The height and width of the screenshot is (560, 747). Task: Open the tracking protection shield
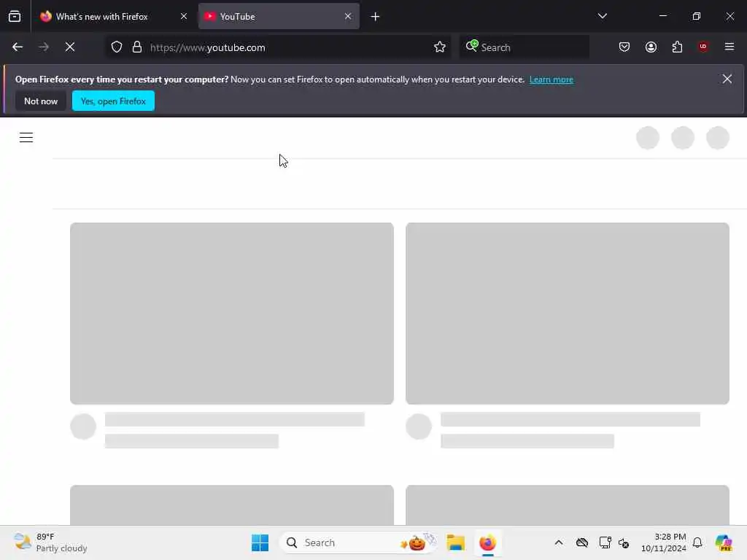click(x=117, y=47)
